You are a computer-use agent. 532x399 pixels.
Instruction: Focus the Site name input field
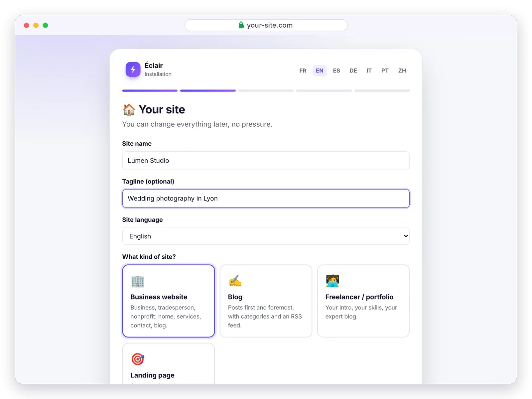(x=266, y=161)
